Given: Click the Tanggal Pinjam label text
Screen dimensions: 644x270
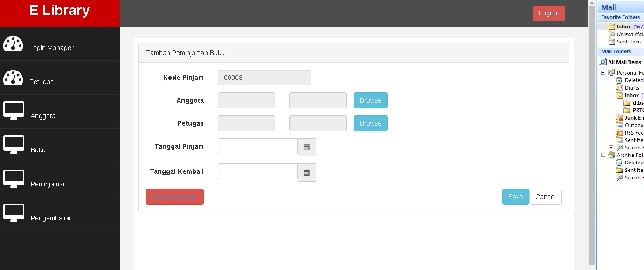Looking at the screenshot, I should [179, 146].
